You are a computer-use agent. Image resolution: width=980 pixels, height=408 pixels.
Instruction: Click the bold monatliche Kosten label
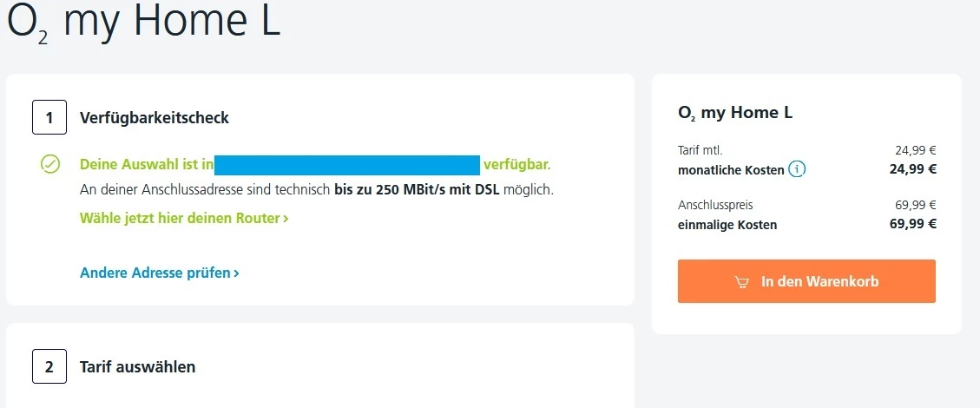(731, 169)
